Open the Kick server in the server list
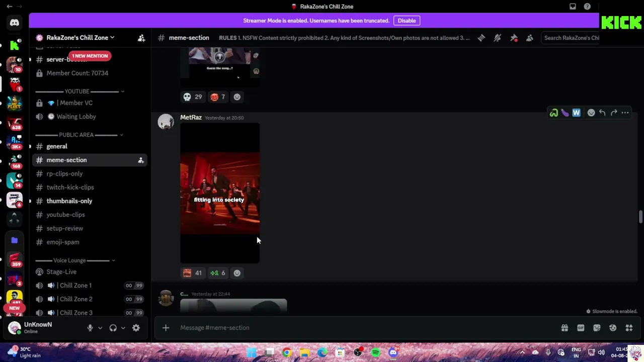 pyautogui.click(x=14, y=45)
